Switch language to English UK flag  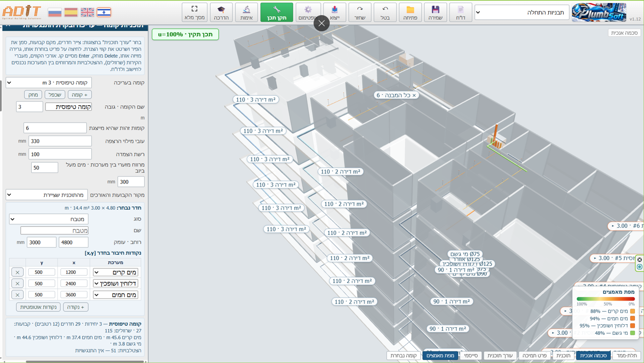pos(88,12)
